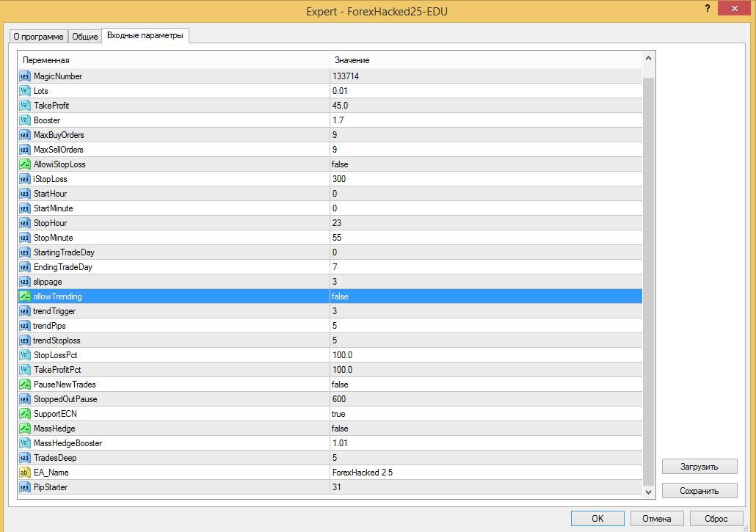Select the TradesDeep variable name
Image resolution: width=756 pixels, height=532 pixels.
(55, 458)
